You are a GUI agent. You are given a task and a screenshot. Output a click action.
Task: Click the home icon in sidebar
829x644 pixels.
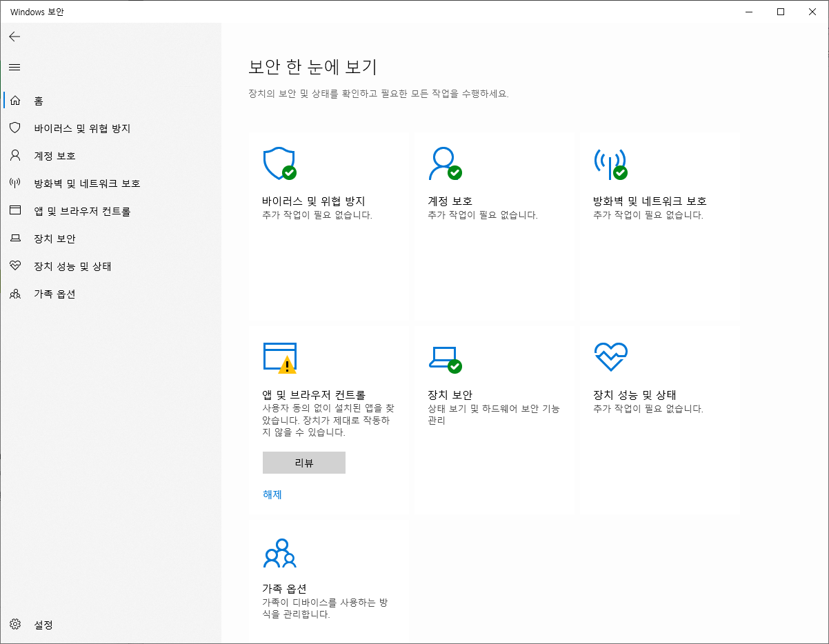pos(15,101)
